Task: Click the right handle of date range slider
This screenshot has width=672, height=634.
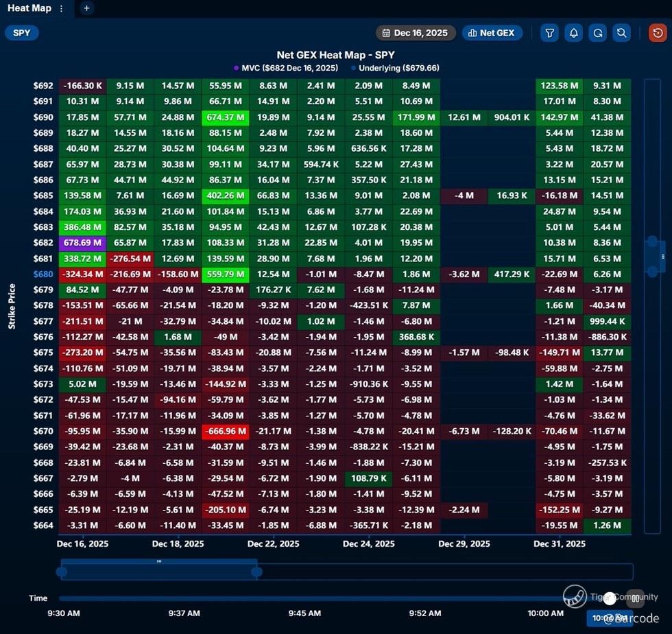Action: pyautogui.click(x=256, y=572)
